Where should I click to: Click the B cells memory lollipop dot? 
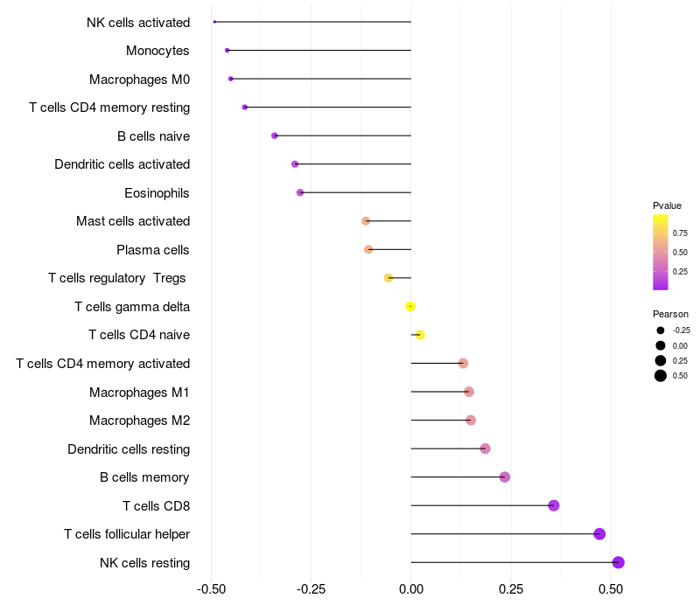coord(505,477)
